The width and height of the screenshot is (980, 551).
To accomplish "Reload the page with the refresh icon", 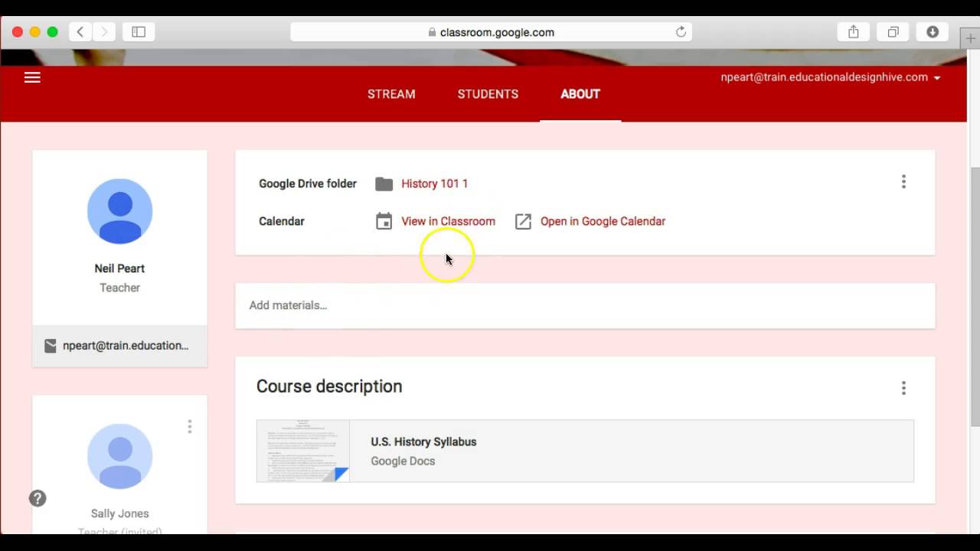I will pos(681,32).
